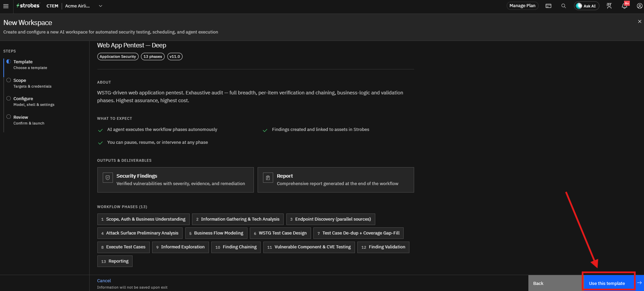Click phase 3 Endpoint Discovery chip

click(331, 219)
